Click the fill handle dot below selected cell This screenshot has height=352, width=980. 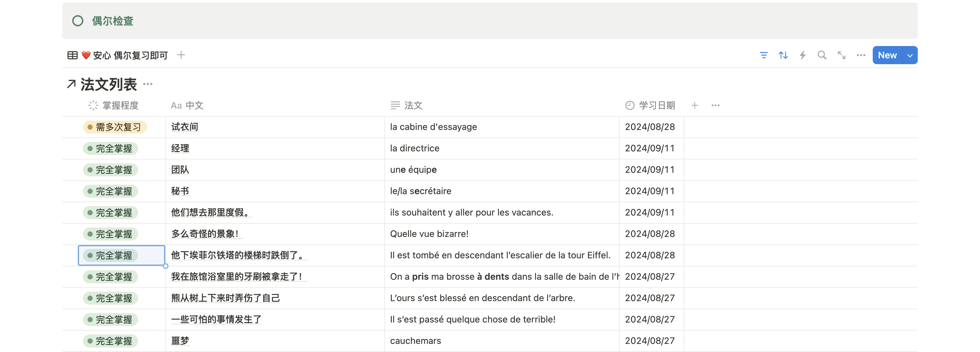click(166, 266)
